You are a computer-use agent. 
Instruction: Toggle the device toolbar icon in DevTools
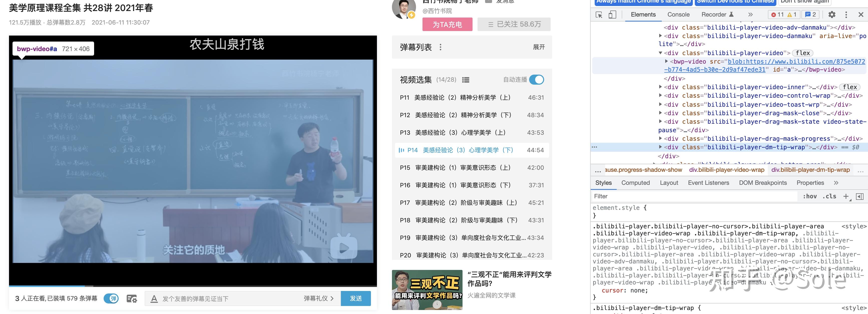[612, 15]
